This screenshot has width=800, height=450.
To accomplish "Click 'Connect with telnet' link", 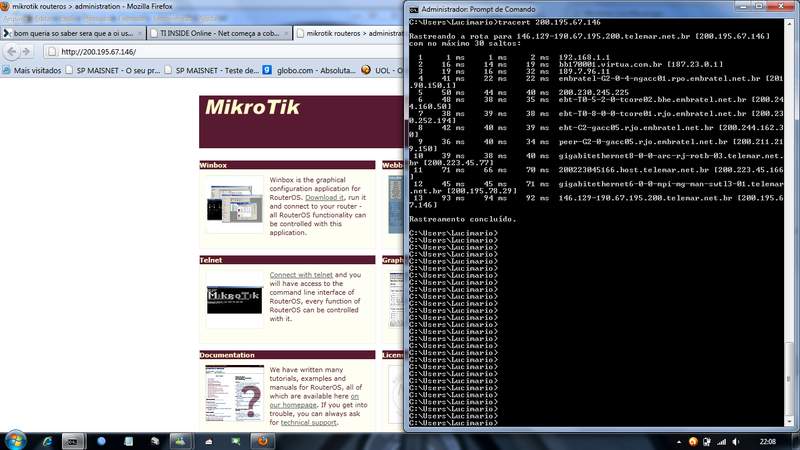I will 301,275.
